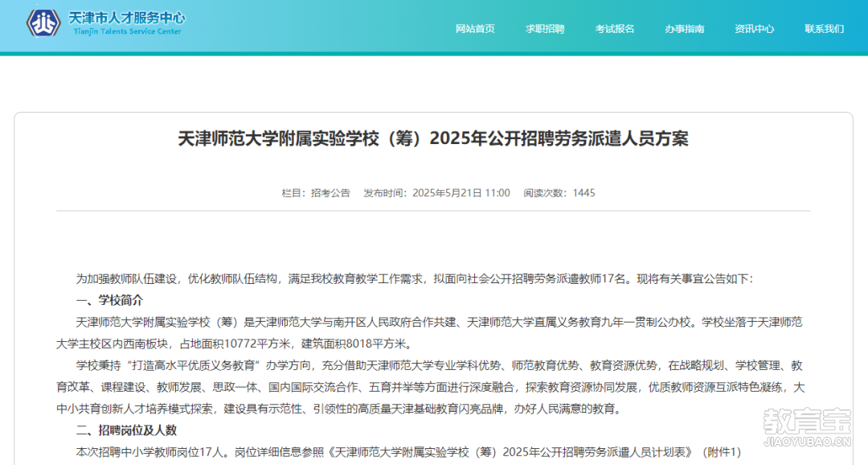Open the 资讯中心 menu item
Image resolution: width=868 pixels, height=465 pixels.
(754, 29)
